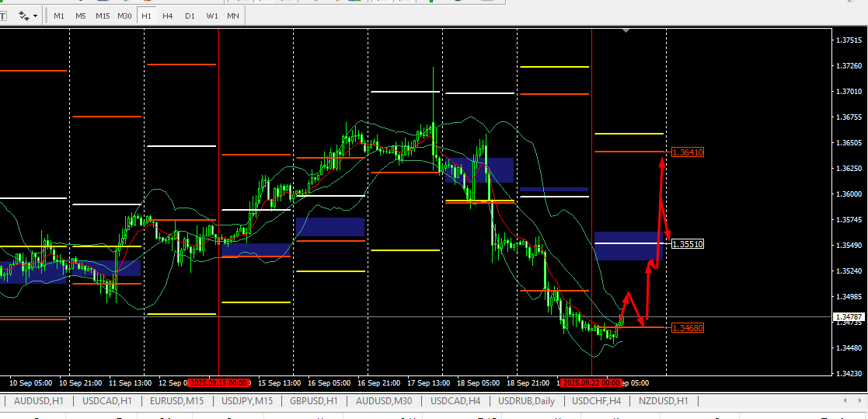Open the arrows tool dropdown arrow

tap(36, 16)
